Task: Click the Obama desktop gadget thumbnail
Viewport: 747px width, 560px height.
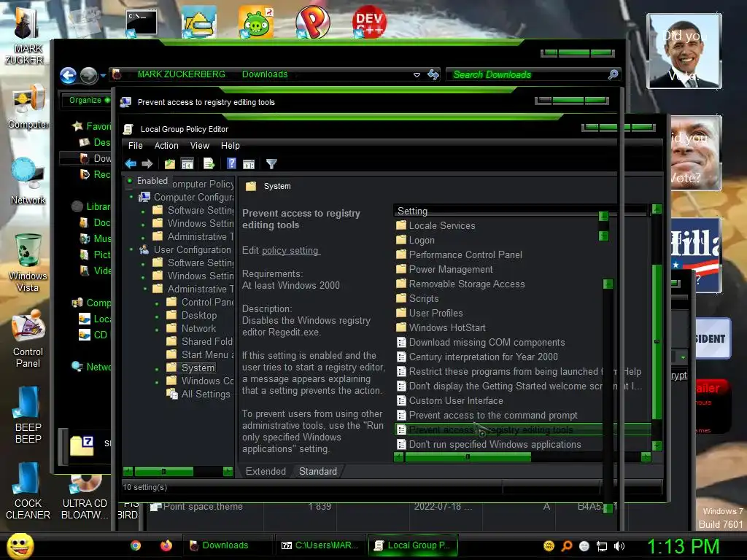Action: [x=684, y=50]
